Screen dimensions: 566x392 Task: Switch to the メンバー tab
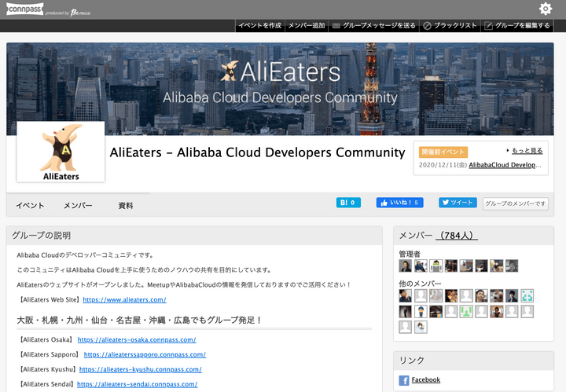pos(78,206)
